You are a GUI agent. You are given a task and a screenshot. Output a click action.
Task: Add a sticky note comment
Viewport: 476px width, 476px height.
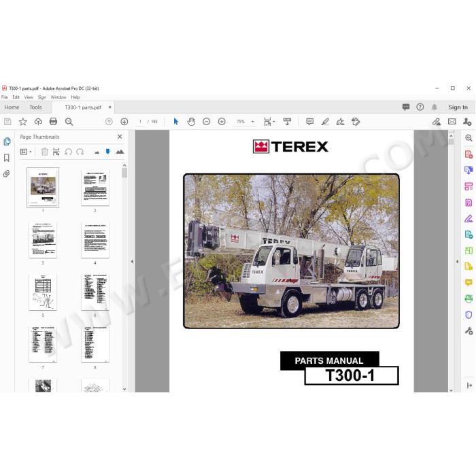[x=309, y=122]
